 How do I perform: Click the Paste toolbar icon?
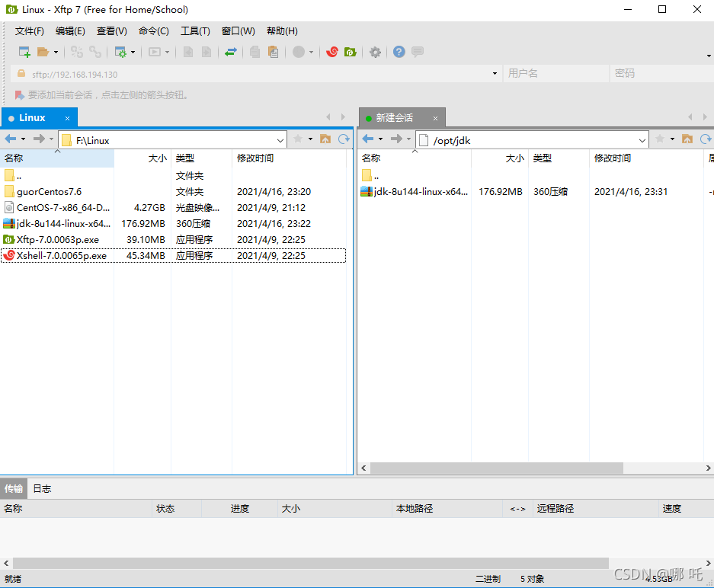[274, 52]
